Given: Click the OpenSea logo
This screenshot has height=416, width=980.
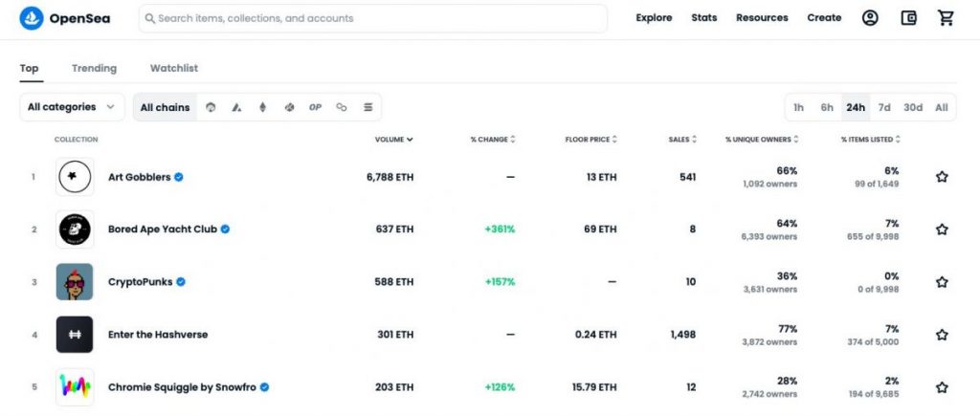Looking at the screenshot, I should [x=32, y=18].
